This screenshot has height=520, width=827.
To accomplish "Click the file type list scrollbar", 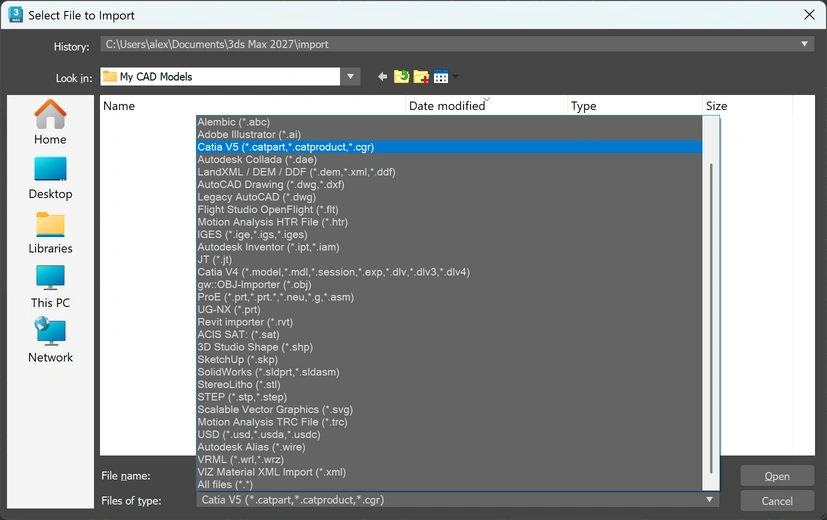I will point(711,318).
